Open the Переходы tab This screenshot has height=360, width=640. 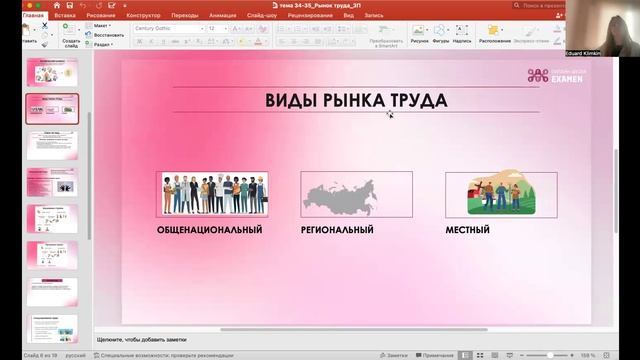point(185,16)
